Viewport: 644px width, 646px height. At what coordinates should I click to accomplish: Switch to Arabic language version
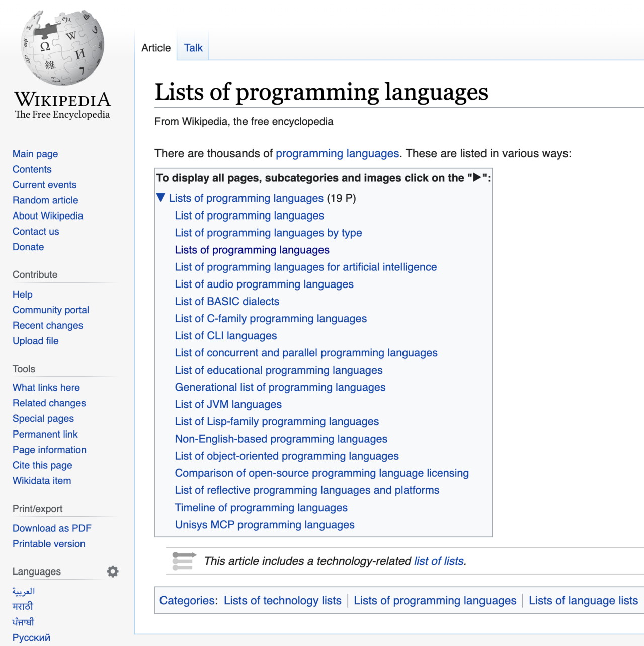(x=24, y=591)
